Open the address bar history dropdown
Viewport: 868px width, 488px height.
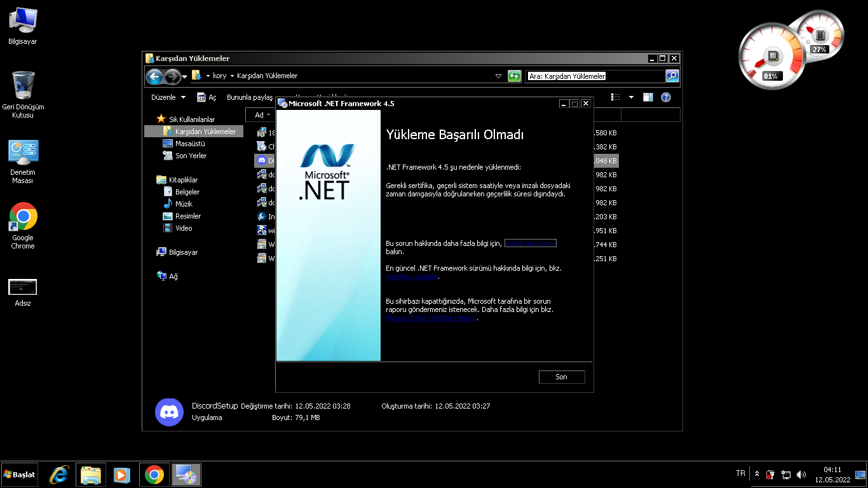point(498,76)
